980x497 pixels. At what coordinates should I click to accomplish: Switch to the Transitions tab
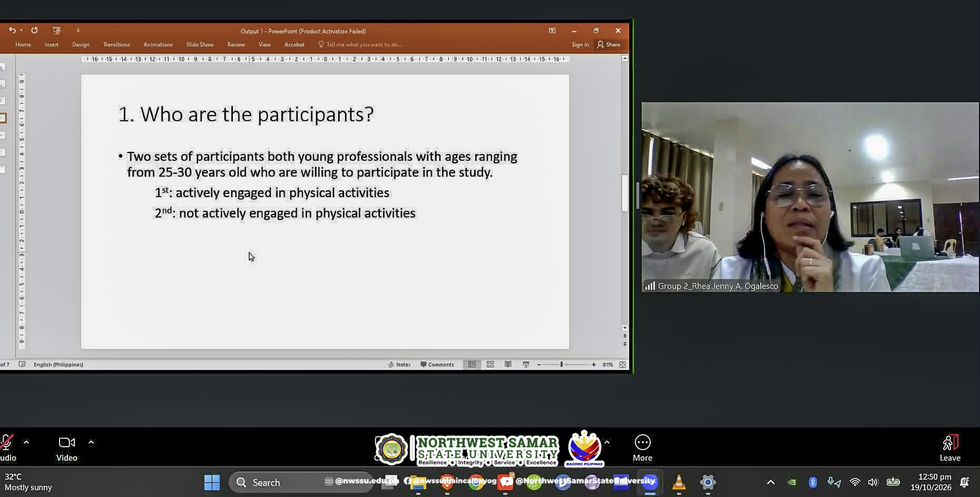[x=116, y=45]
